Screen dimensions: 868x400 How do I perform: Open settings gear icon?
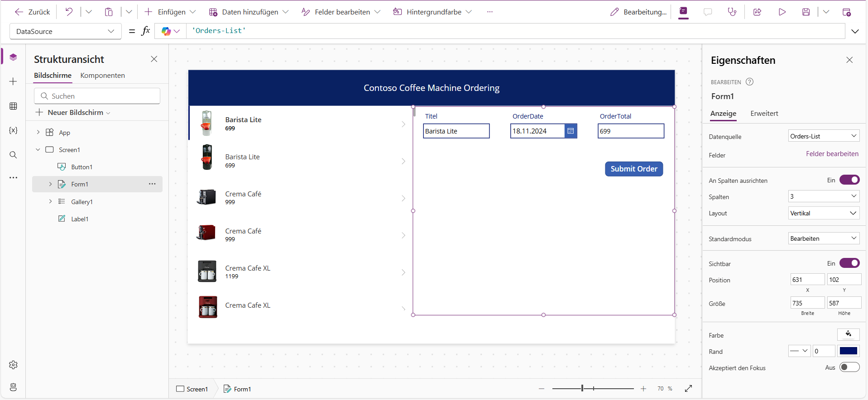pyautogui.click(x=13, y=365)
